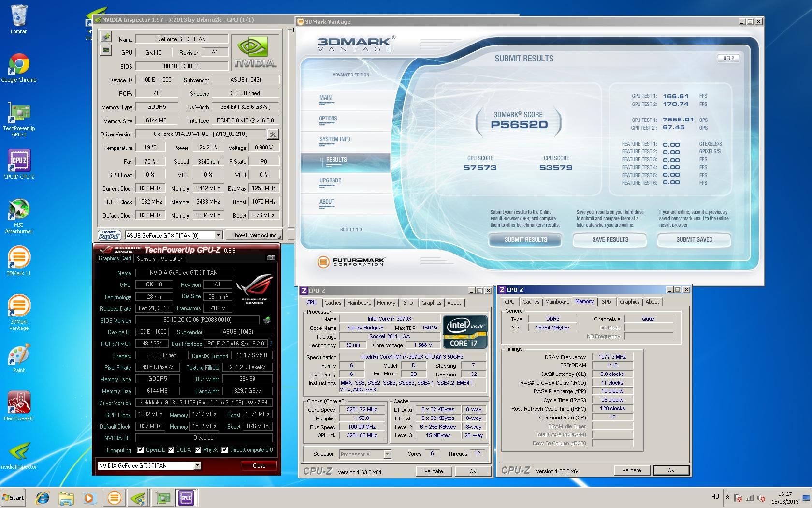
Task: Expand the ASUS GeForce GTX TITAN (0) dropdown
Action: click(x=218, y=235)
